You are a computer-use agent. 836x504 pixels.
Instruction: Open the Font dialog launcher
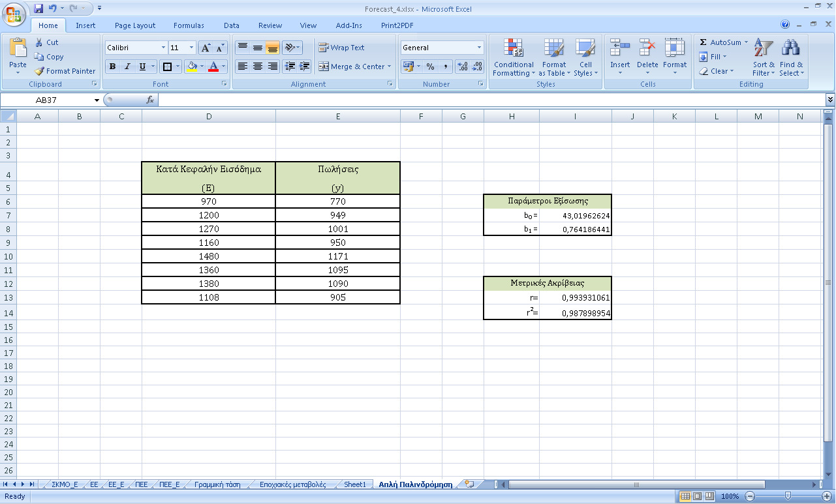pos(224,84)
